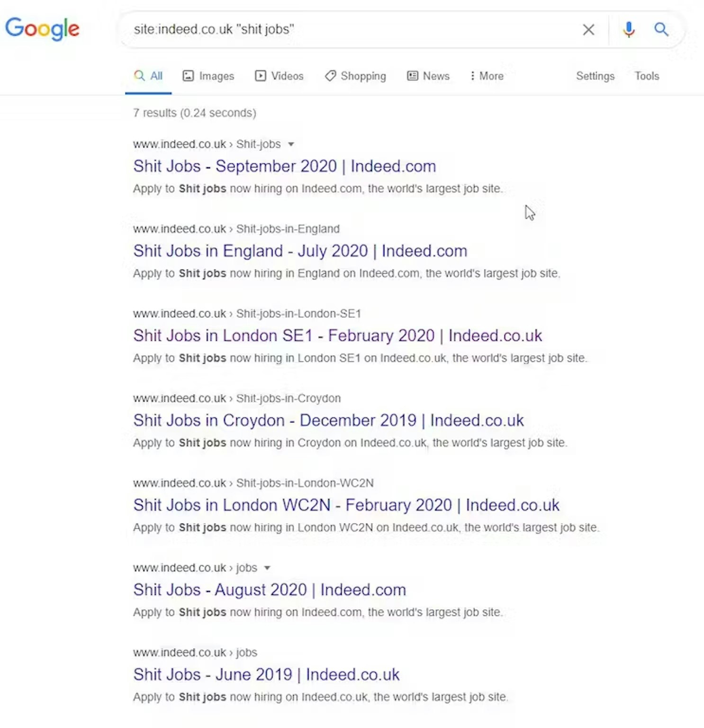Click the blue magnifier search button
The height and width of the screenshot is (728, 704).
[x=661, y=29]
